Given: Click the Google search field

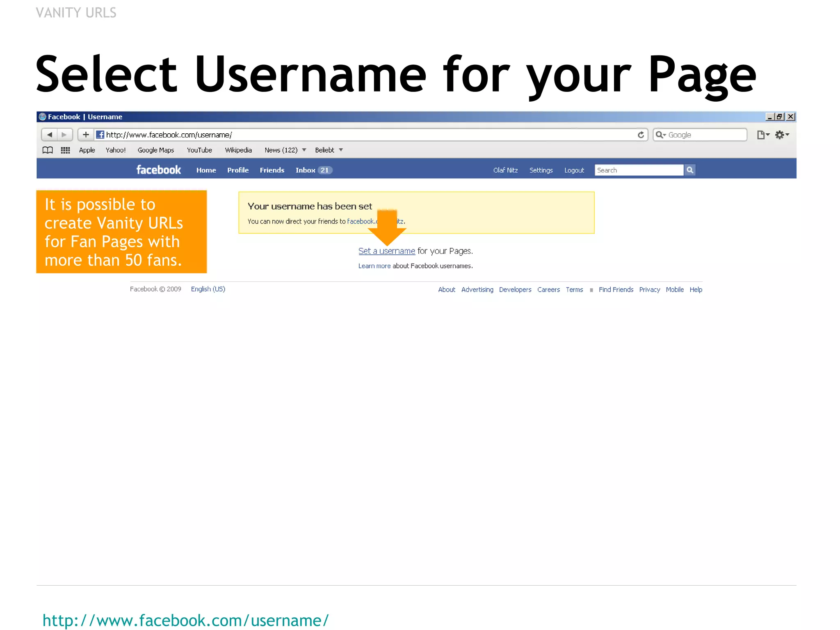Looking at the screenshot, I should click(x=700, y=135).
